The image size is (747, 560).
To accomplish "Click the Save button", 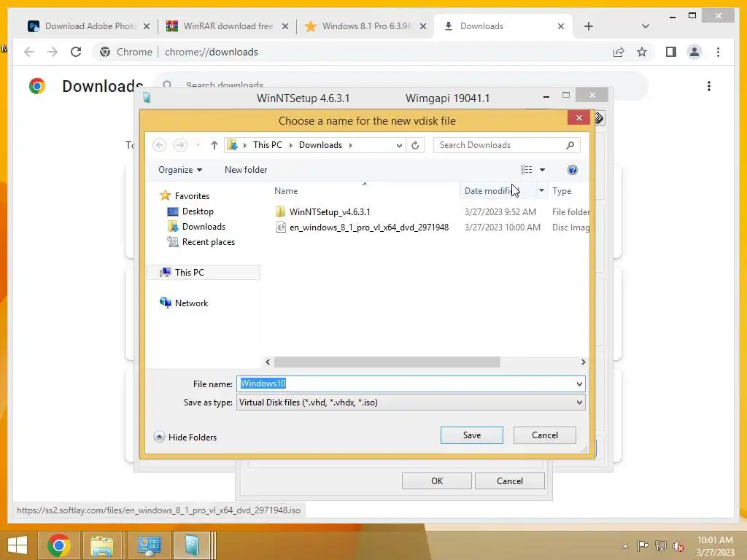I will (x=472, y=435).
